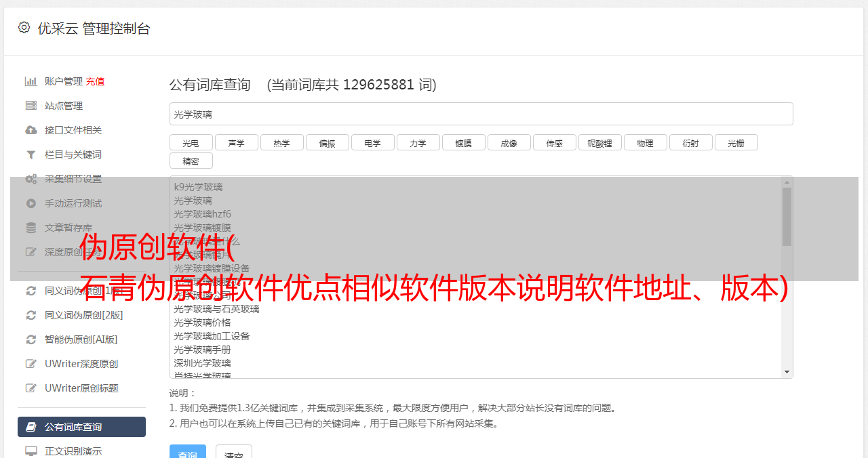Click the results list scrollbar thumb
This screenshot has height=458, width=868.
(787, 217)
